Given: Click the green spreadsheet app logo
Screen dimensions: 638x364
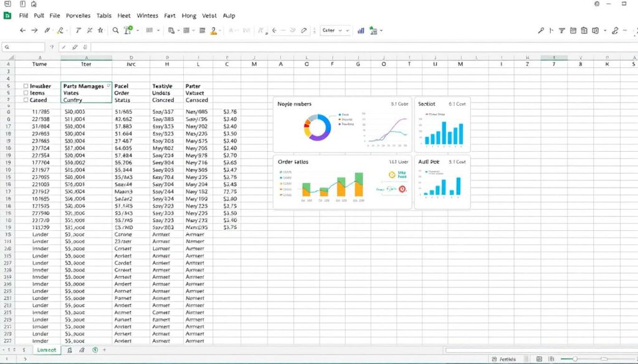Looking at the screenshot, I should 7,16.
